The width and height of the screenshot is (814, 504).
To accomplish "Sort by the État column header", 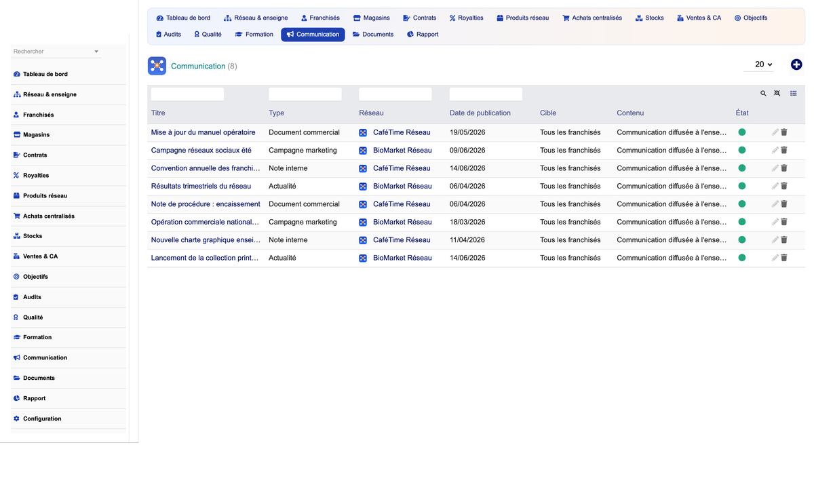I will point(742,113).
